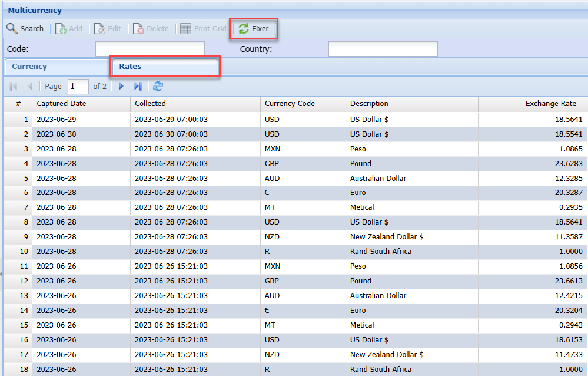Click the Add record toolbar icon
Viewport: 588px width, 376px height.
[x=61, y=28]
